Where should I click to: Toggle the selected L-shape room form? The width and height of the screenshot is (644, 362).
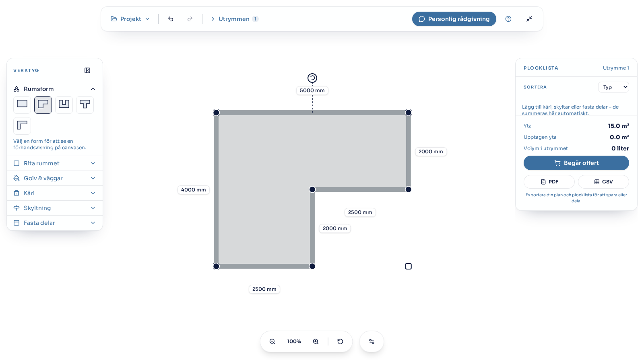tap(43, 105)
